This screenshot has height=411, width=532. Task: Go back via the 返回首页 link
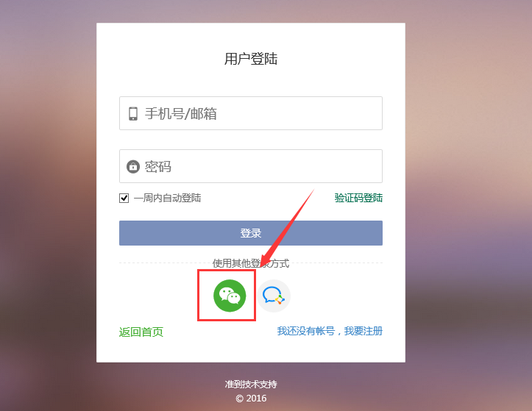(141, 332)
